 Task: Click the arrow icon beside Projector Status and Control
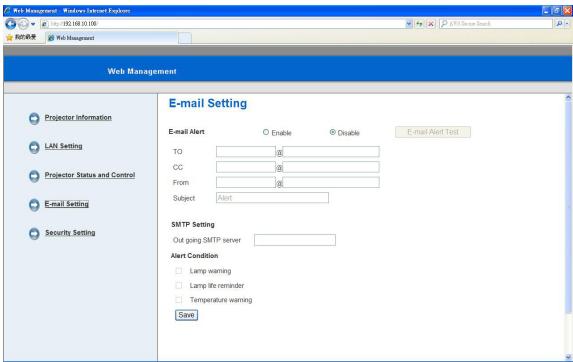34,176
